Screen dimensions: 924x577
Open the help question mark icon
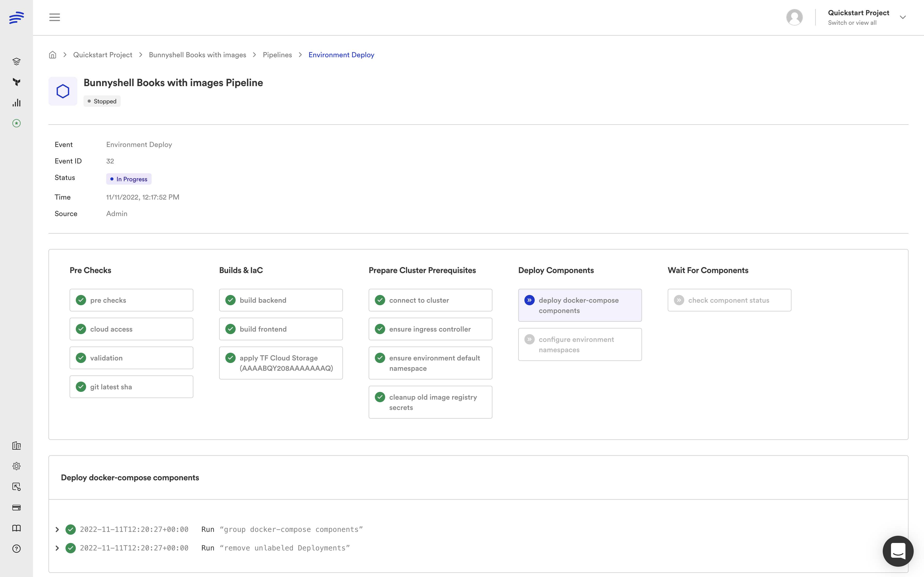point(16,548)
